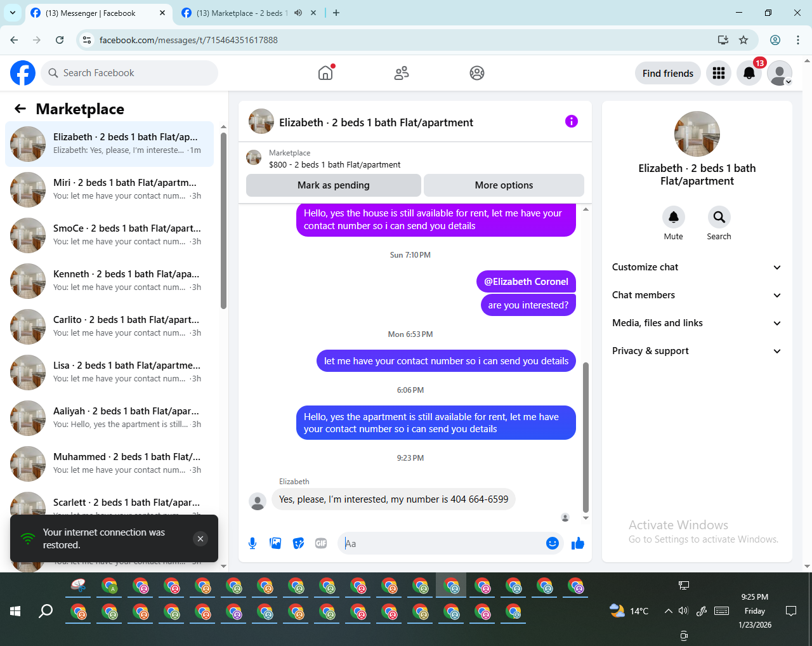Open the Chrome three-dot menu
Image resolution: width=812 pixels, height=646 pixels.
(798, 40)
